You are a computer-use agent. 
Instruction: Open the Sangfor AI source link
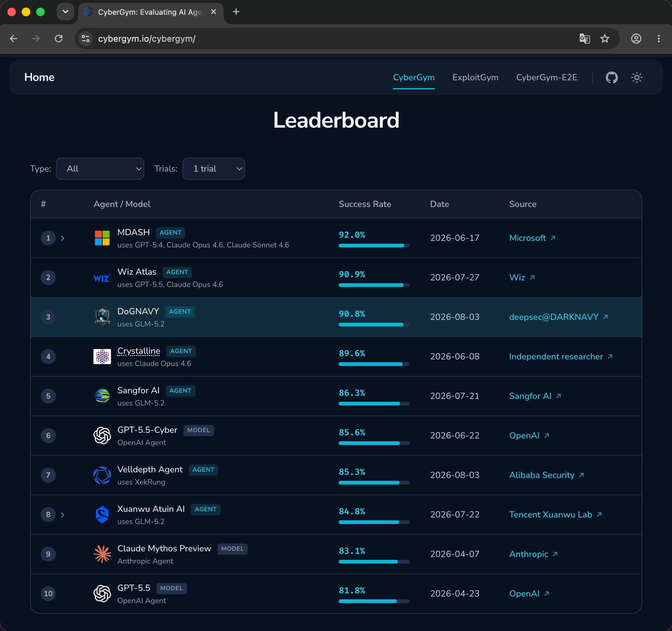coord(535,396)
